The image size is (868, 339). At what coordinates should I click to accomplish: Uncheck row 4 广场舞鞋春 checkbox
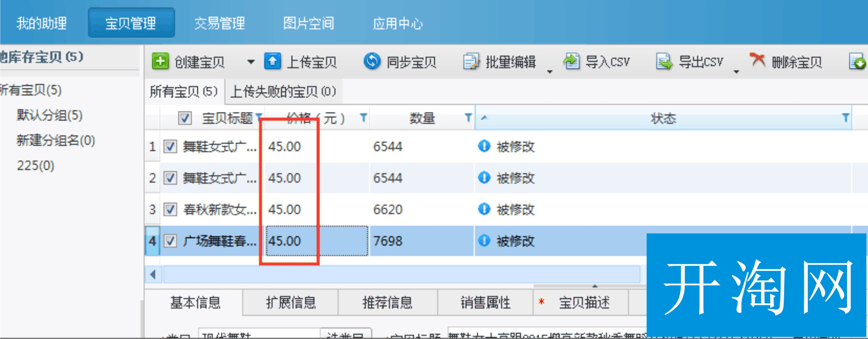click(x=170, y=241)
